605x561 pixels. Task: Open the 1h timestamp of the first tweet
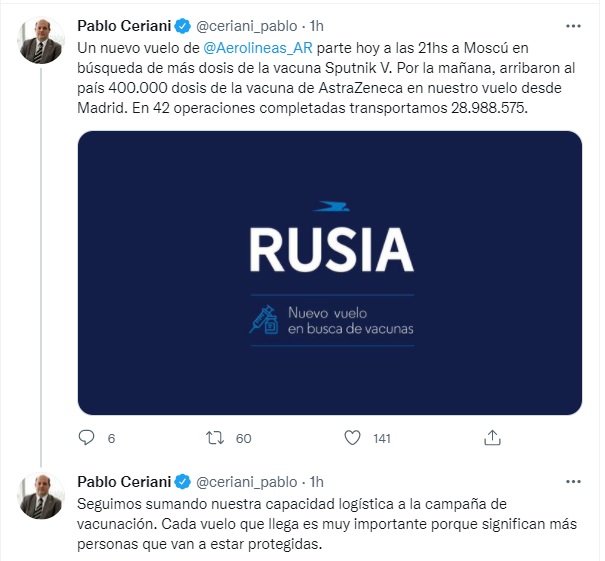pyautogui.click(x=316, y=26)
